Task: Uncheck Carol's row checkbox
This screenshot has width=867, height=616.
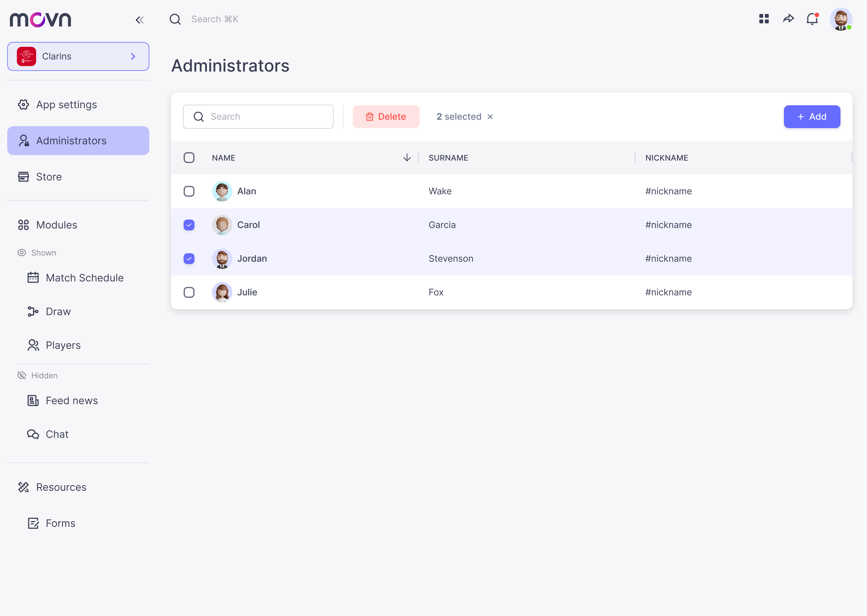Action: (x=189, y=225)
